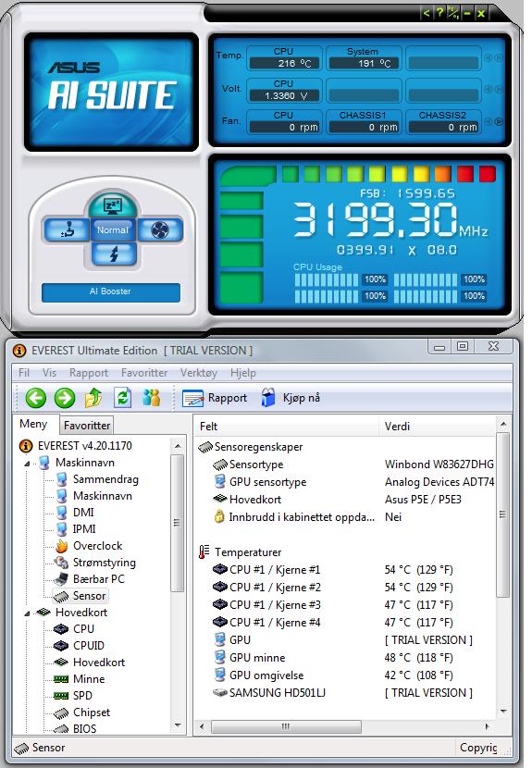Open the Favoritter menu

144,373
